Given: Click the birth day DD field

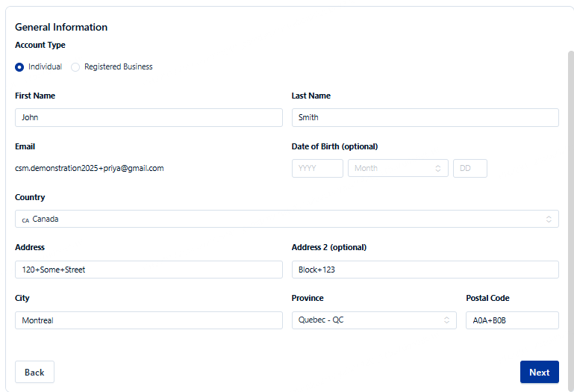Looking at the screenshot, I should click(x=470, y=168).
